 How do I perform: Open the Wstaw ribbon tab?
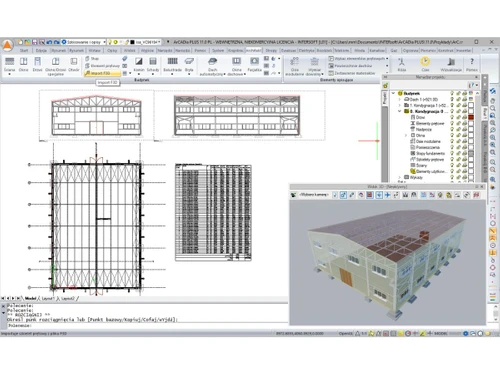click(x=94, y=50)
